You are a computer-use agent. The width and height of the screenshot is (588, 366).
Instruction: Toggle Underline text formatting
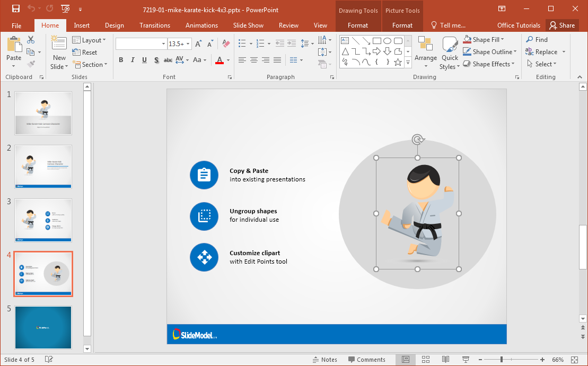(144, 60)
